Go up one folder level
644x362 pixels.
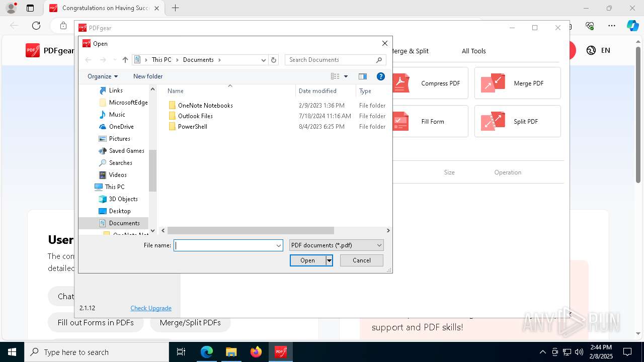pos(125,60)
